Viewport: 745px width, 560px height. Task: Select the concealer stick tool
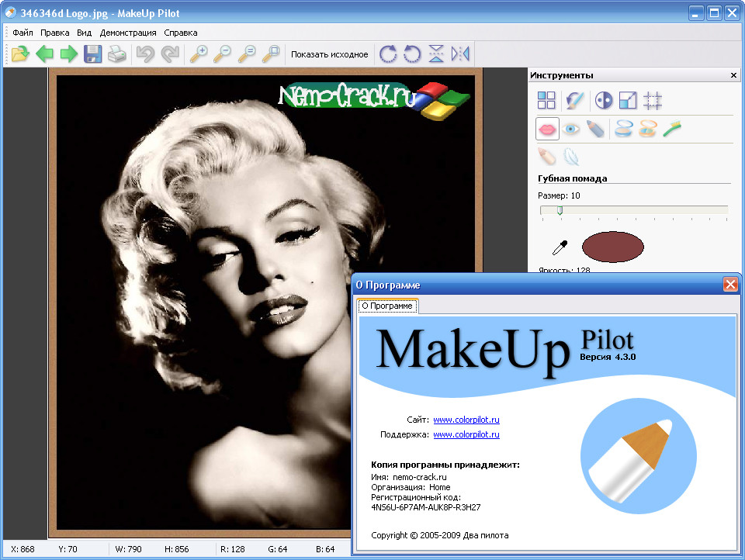click(547, 157)
